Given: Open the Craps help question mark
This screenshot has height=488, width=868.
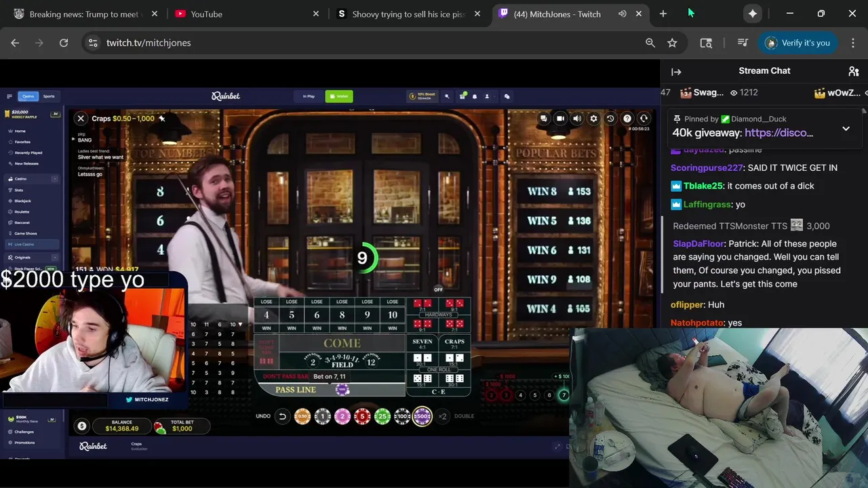Looking at the screenshot, I should (627, 119).
